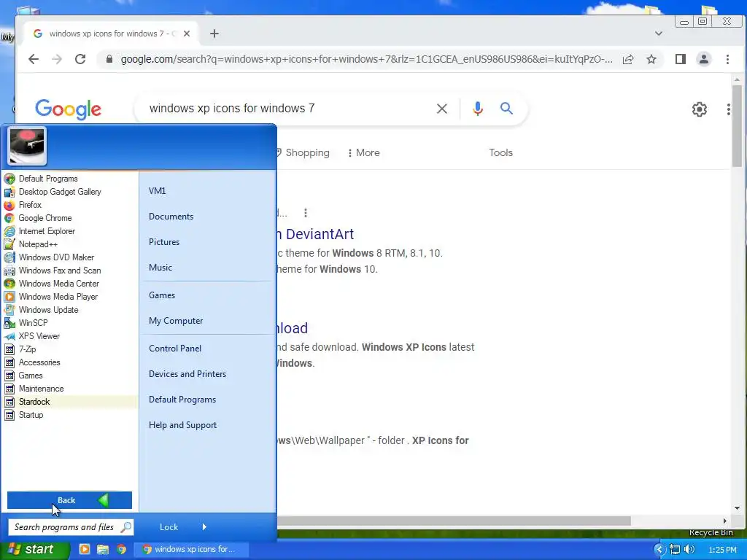Open Default Programs in the right pane
This screenshot has height=560, width=747.
(x=182, y=400)
